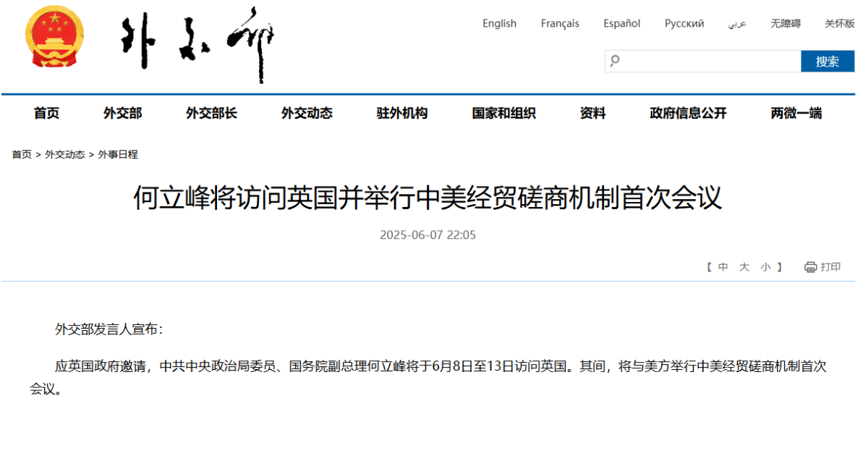868x456 pixels.
Task: Open the 外交动态 main nav tab
Action: 307,113
